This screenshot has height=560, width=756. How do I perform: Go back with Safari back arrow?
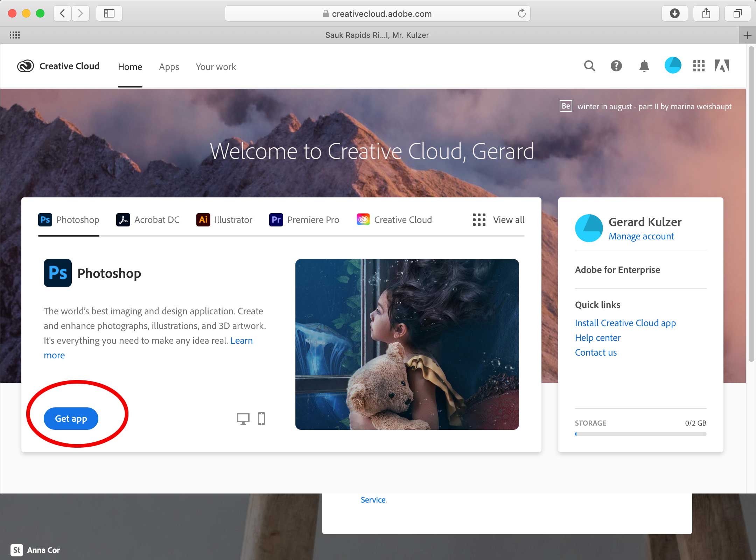pyautogui.click(x=62, y=13)
